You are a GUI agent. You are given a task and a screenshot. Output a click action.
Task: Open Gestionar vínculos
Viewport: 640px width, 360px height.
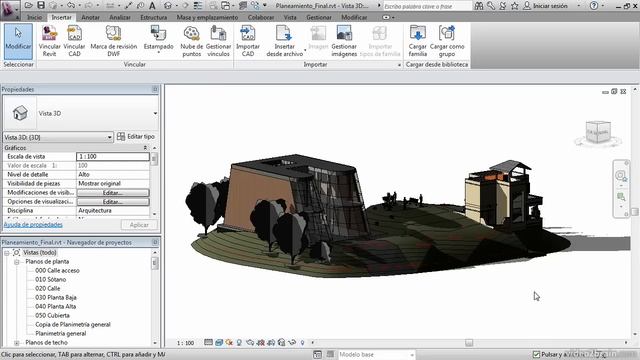click(x=218, y=41)
